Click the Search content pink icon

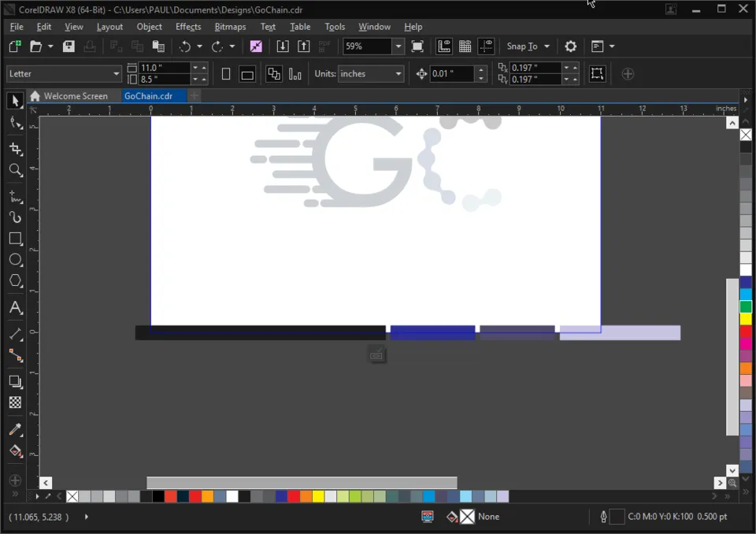point(256,46)
